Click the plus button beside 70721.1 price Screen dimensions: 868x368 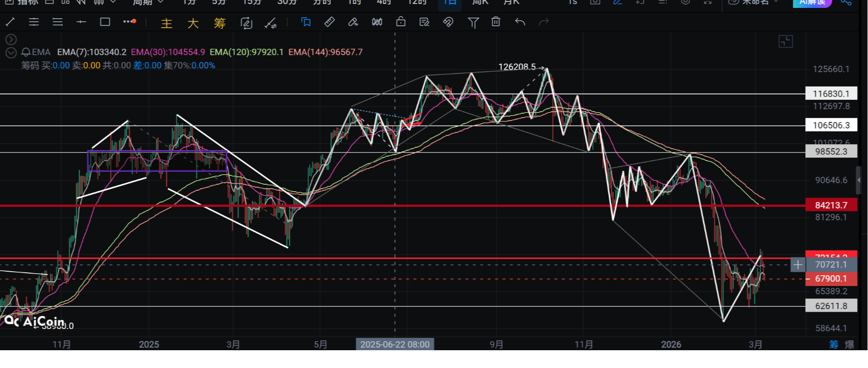coord(798,265)
